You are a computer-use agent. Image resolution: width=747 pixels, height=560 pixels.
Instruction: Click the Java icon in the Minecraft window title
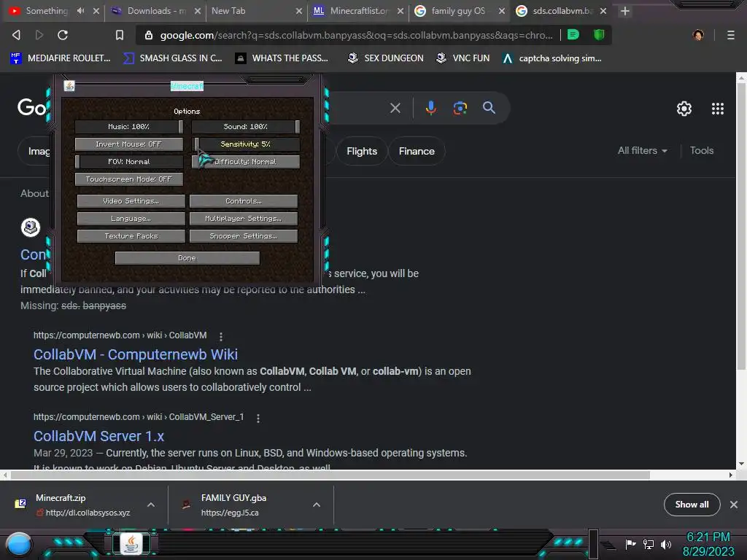[x=69, y=86]
